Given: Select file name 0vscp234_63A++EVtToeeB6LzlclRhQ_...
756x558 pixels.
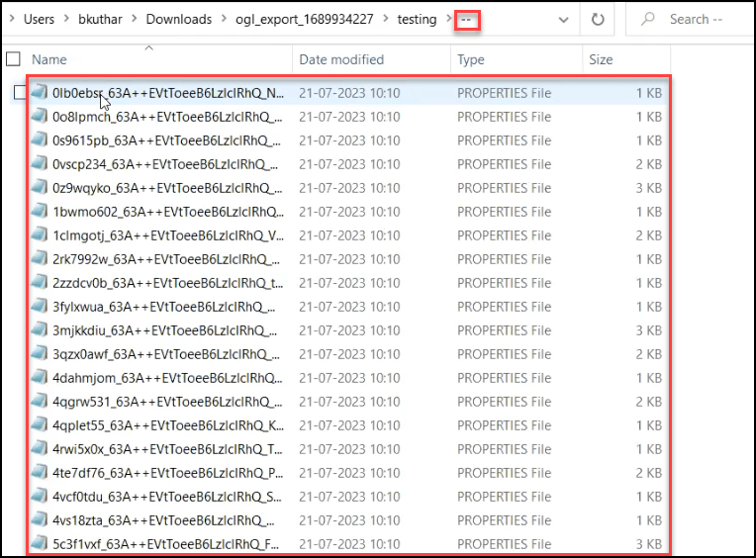Looking at the screenshot, I should click(x=165, y=164).
